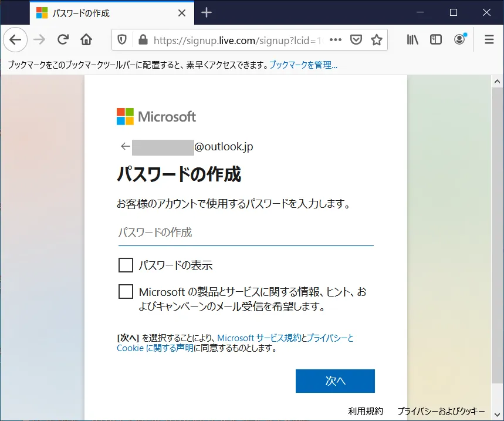Bookmark this page with the star icon
Viewport: 504px width, 421px height.
[x=377, y=40]
